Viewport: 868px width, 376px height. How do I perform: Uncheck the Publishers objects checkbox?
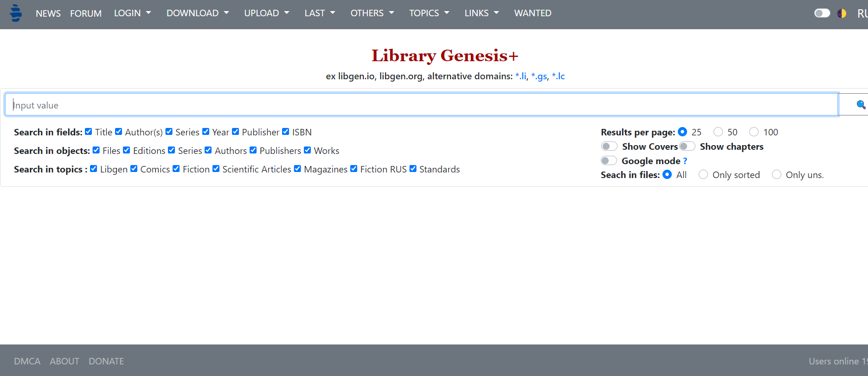[253, 150]
